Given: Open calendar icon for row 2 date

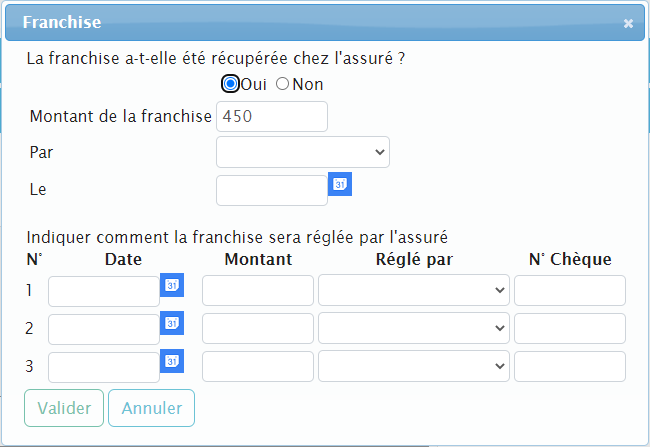Looking at the screenshot, I should pyautogui.click(x=172, y=324).
